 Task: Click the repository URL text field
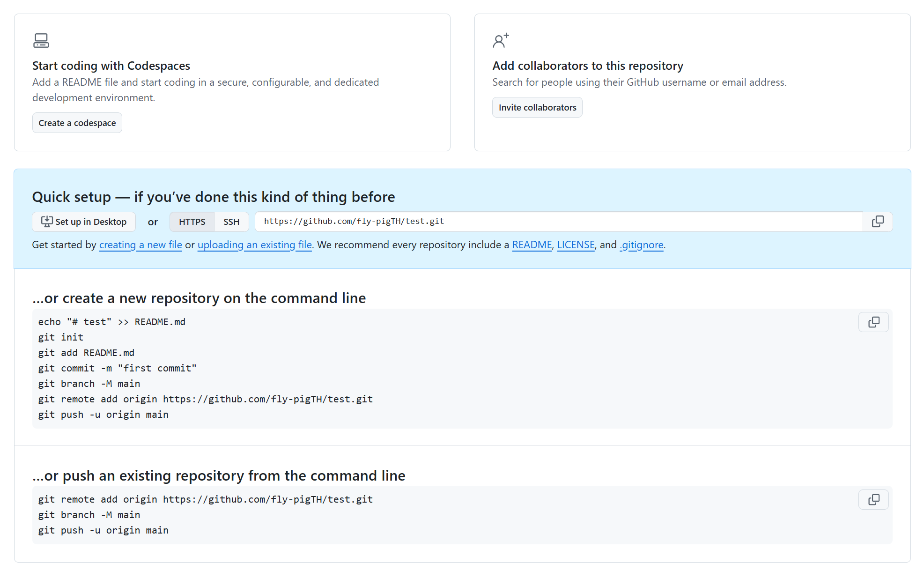point(558,222)
